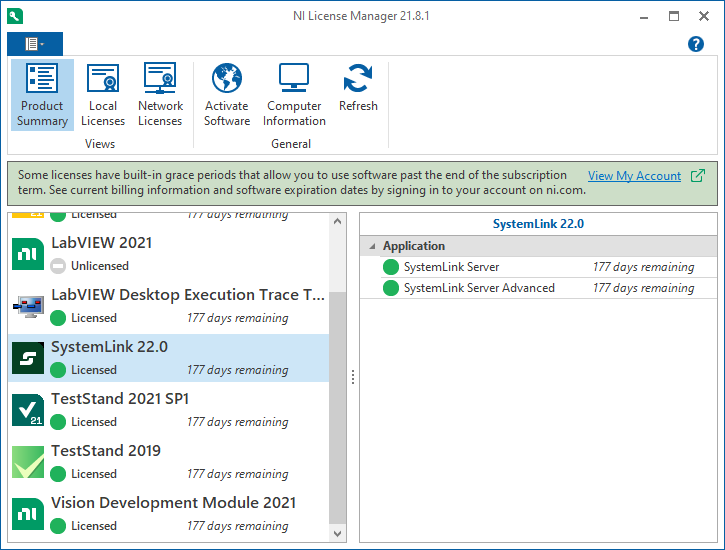Screen dimensions: 725x550
Task: Select SystemLink Server license row
Action: [x=451, y=267]
